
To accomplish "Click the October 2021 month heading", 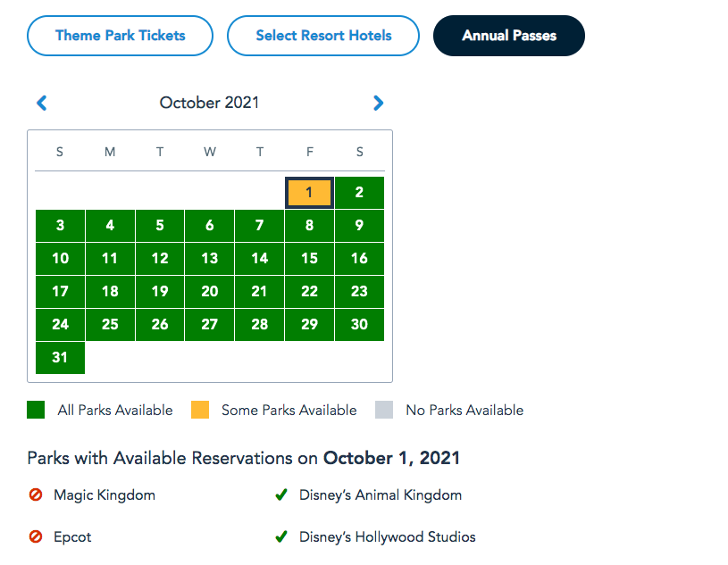I will point(209,103).
